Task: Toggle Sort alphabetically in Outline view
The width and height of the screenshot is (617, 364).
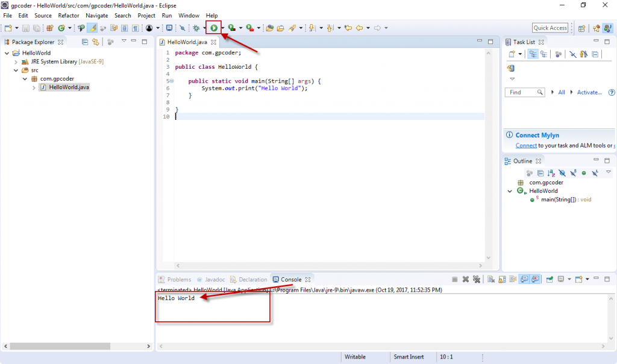Action: tap(551, 173)
